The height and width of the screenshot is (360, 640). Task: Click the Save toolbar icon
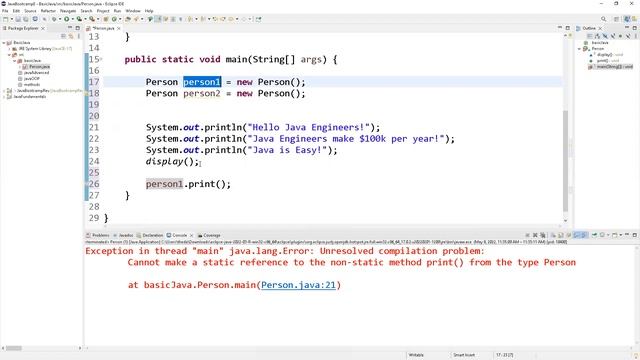coord(18,19)
